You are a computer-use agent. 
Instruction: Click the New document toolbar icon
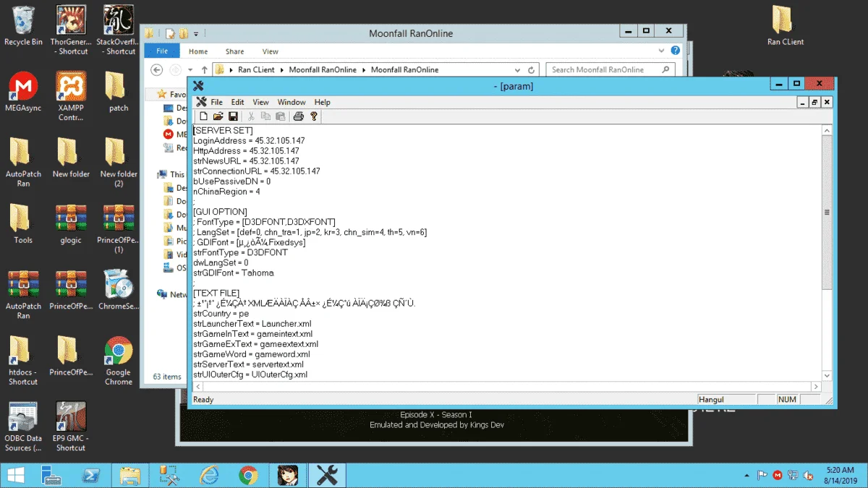[x=204, y=116]
